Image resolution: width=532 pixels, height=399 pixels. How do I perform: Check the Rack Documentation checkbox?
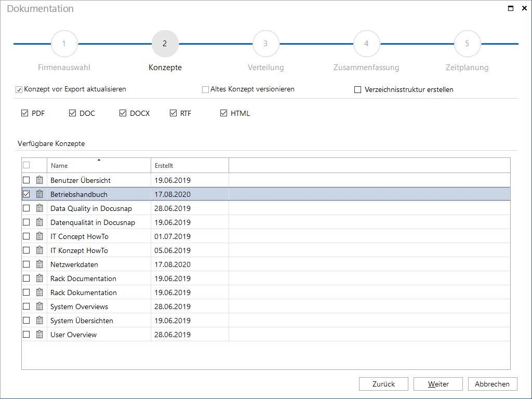click(26, 278)
